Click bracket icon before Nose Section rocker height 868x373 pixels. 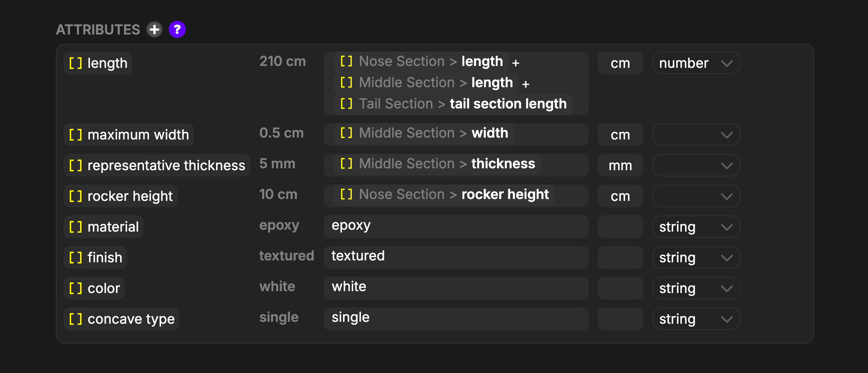pyautogui.click(x=346, y=194)
